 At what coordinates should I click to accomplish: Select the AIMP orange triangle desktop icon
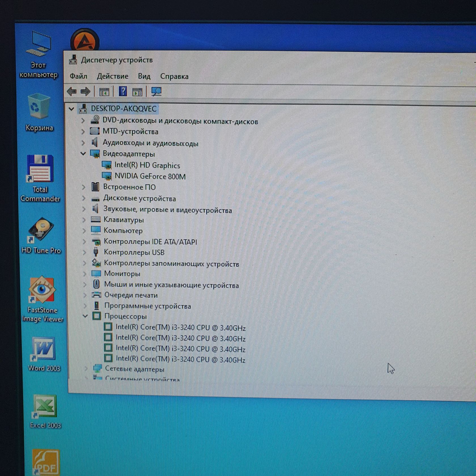click(85, 40)
